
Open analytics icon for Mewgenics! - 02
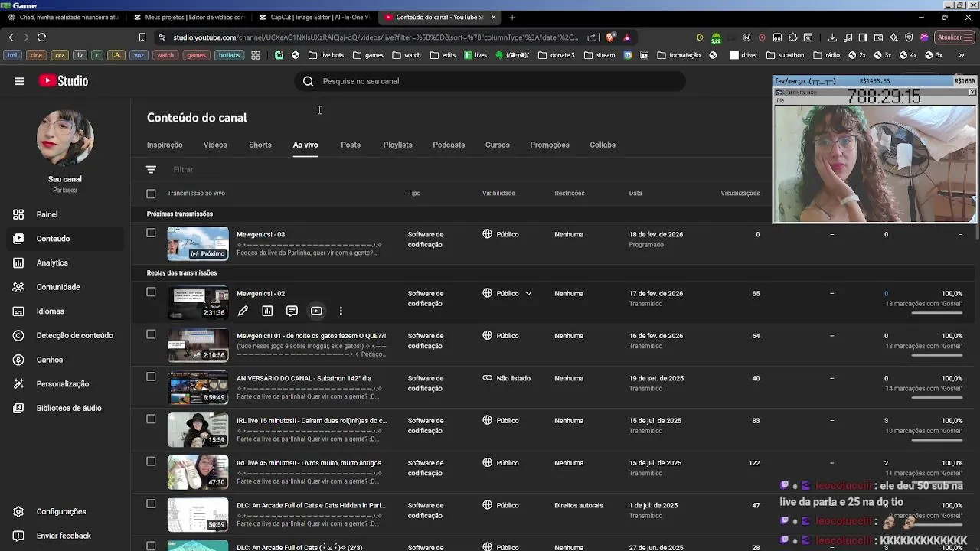pos(267,311)
